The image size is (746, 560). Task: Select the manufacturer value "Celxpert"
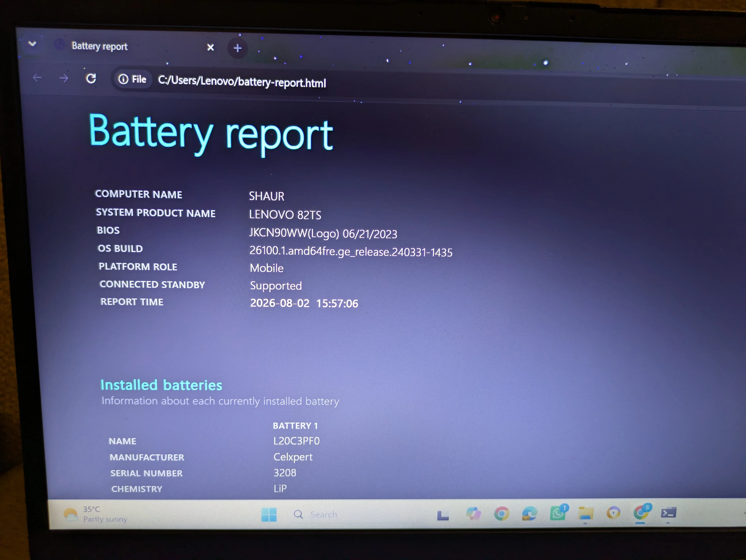tap(293, 457)
